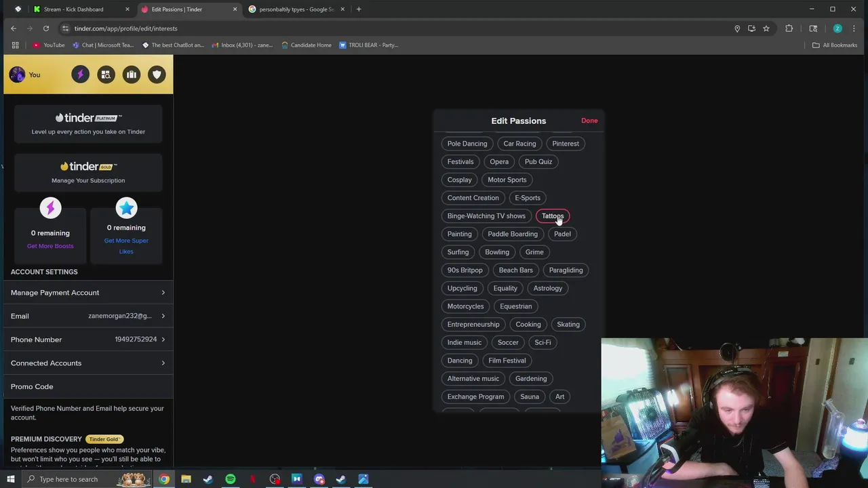The height and width of the screenshot is (488, 868).
Task: Open File Explorer from the taskbar
Action: [186, 479]
